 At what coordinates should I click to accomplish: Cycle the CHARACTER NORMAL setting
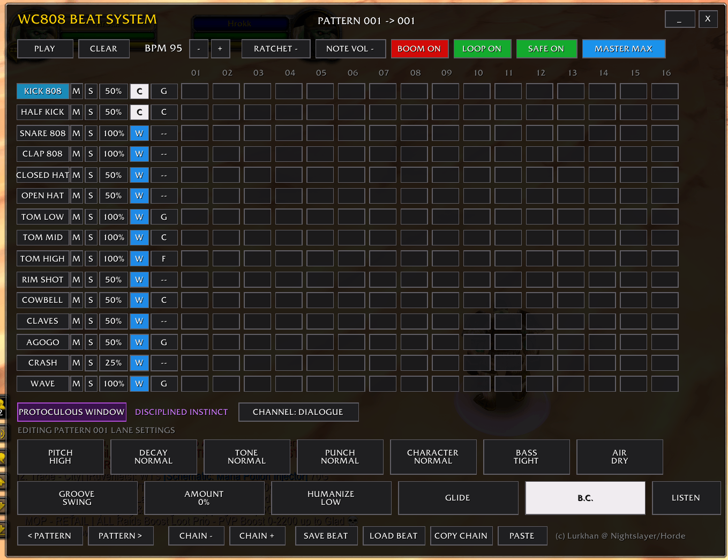(x=433, y=457)
